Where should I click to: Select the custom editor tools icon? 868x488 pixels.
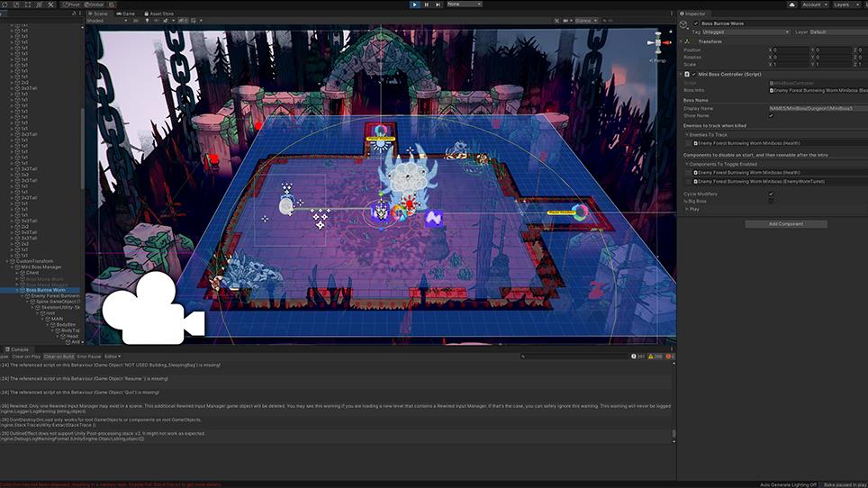point(50,5)
